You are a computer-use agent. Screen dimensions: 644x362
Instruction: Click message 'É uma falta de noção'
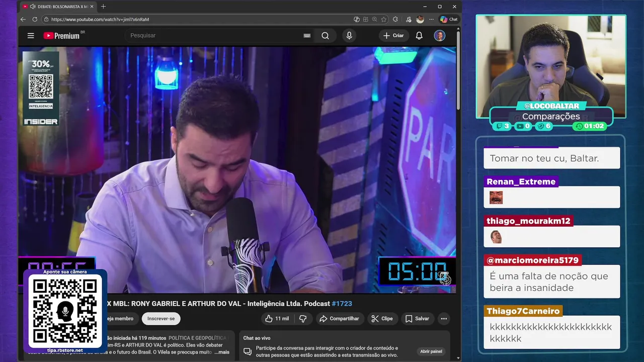pyautogui.click(x=552, y=282)
